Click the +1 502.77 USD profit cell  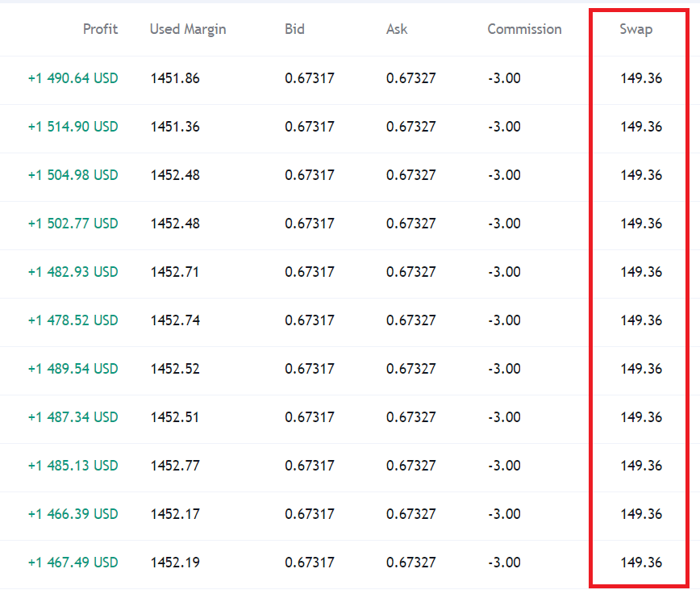coord(73,224)
